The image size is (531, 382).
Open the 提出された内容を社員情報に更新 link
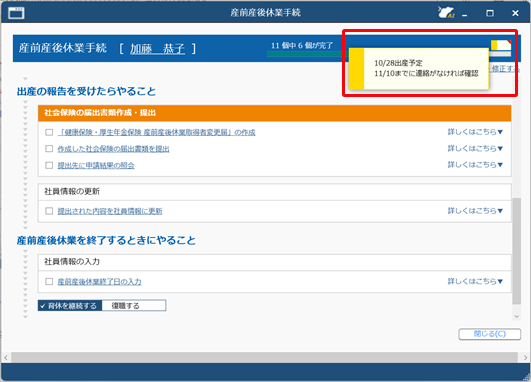point(110,211)
